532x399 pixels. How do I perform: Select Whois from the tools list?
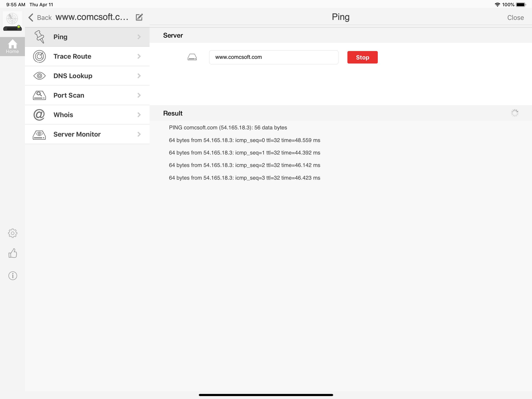63,115
